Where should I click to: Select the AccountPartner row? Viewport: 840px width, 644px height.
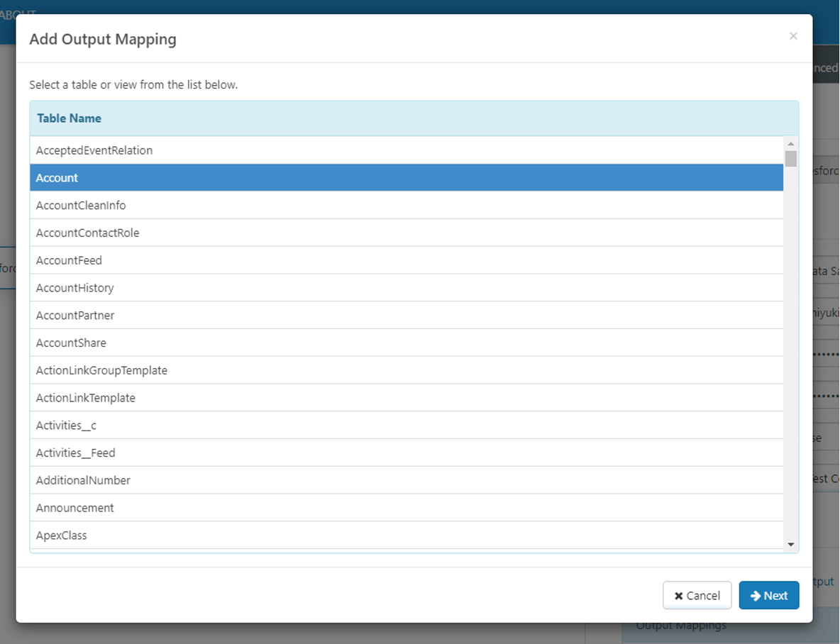74,316
